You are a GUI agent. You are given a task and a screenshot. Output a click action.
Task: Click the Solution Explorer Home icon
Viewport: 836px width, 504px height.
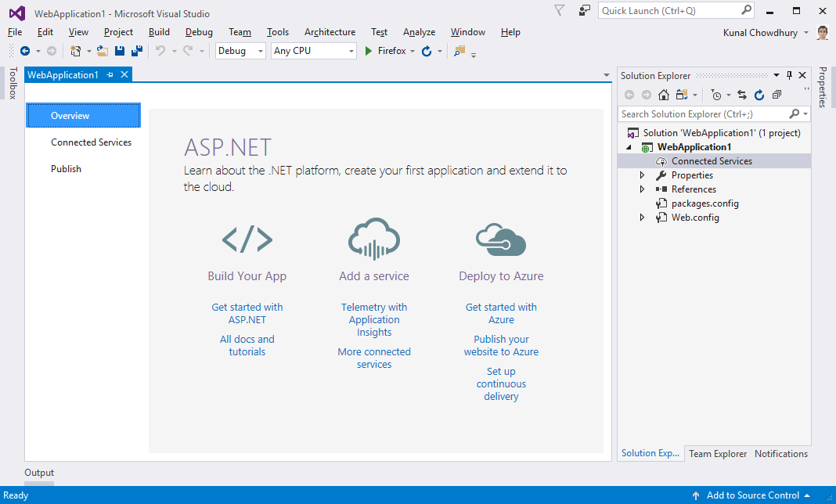coord(663,95)
